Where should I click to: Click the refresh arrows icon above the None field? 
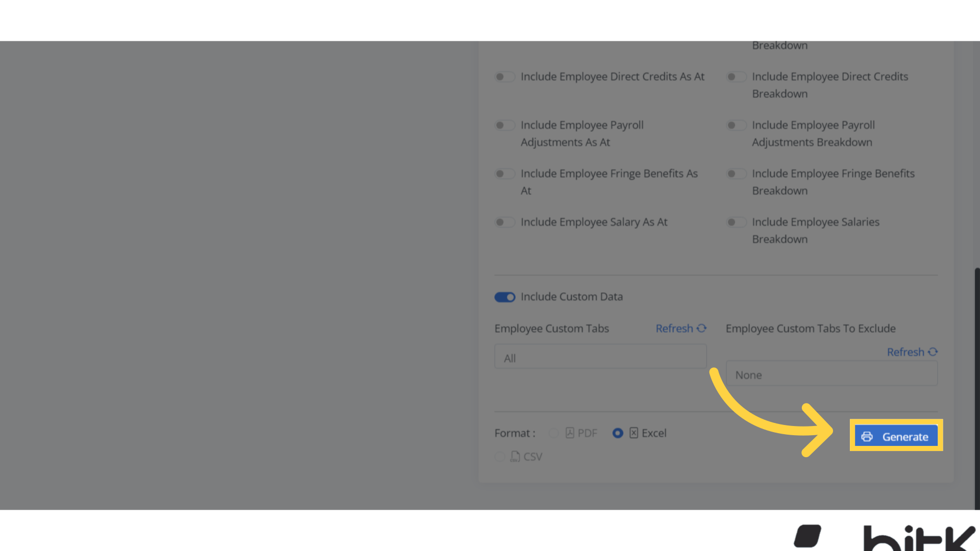[934, 352]
